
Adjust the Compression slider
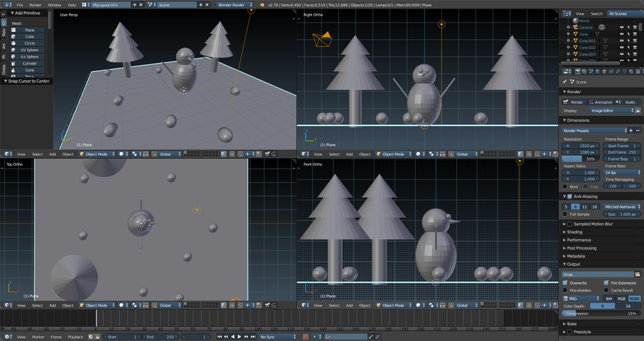point(601,313)
